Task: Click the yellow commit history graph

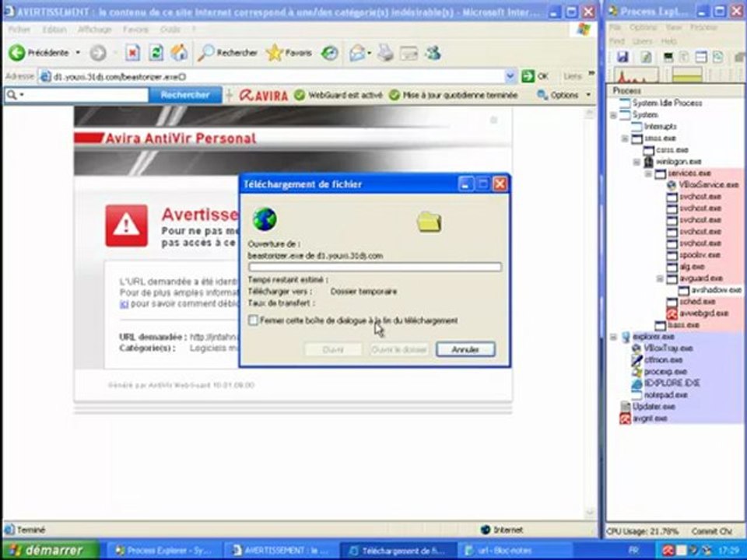Action: tap(686, 75)
